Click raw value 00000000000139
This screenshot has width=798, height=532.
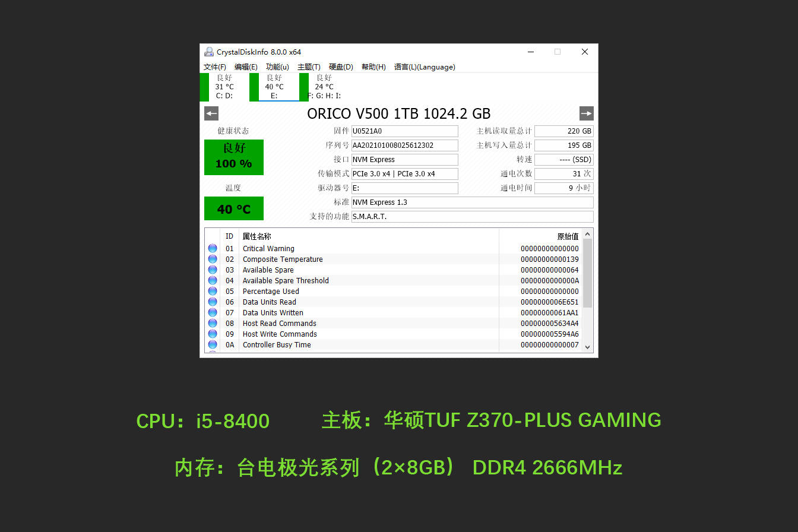click(550, 259)
